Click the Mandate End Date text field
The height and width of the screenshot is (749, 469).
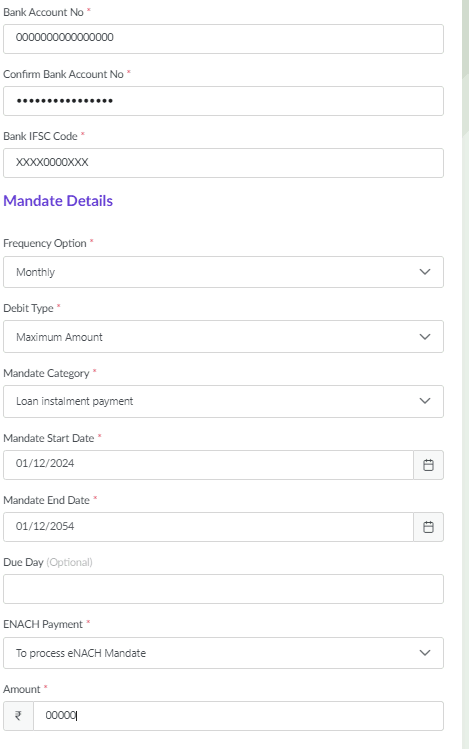(208, 527)
